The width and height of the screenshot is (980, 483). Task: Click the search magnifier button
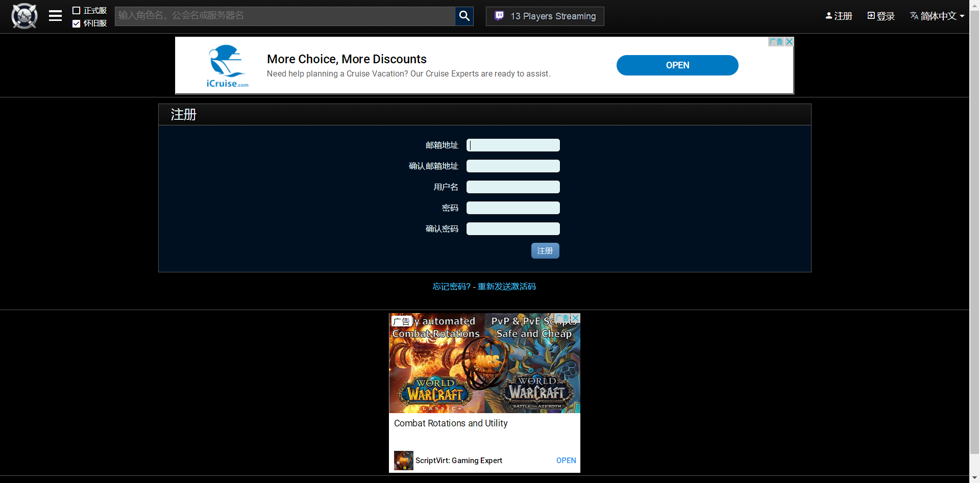pos(464,16)
